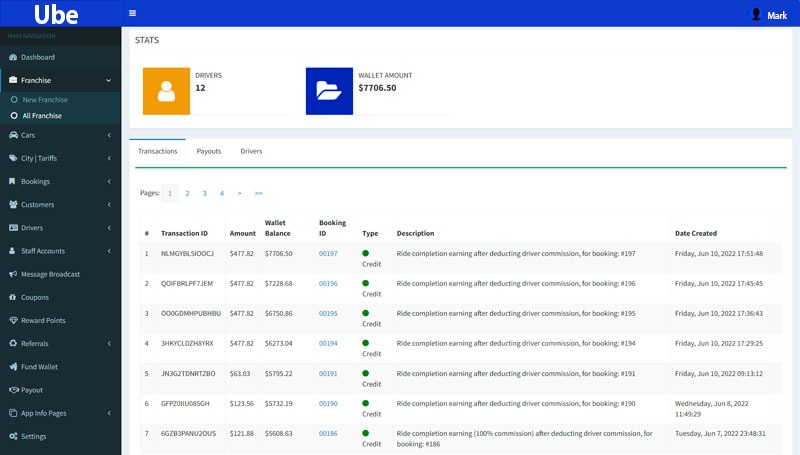The height and width of the screenshot is (455, 800).
Task: Expand the Cars submenu
Action: [x=108, y=135]
